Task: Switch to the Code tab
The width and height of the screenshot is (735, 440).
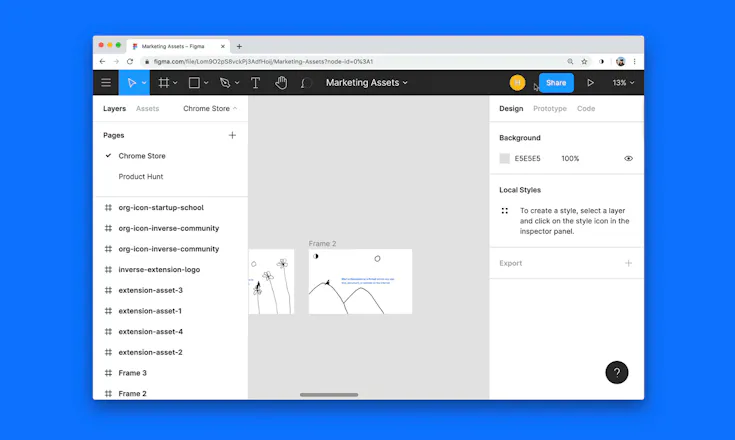Action: click(x=586, y=108)
